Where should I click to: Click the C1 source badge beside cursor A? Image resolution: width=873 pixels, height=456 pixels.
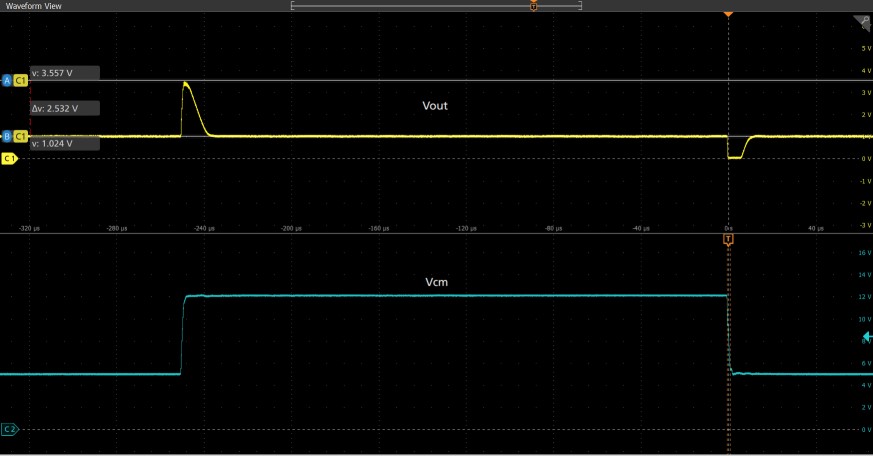(21, 80)
